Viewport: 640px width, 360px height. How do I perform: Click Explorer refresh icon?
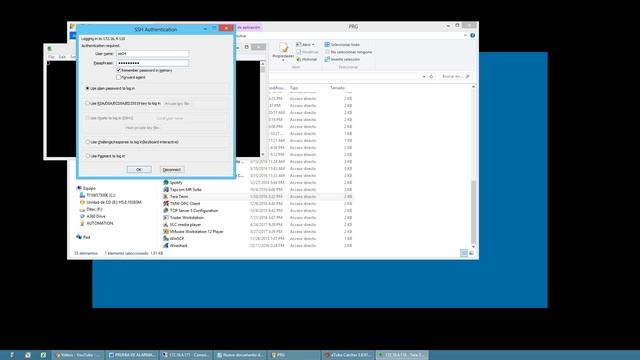(x=431, y=76)
